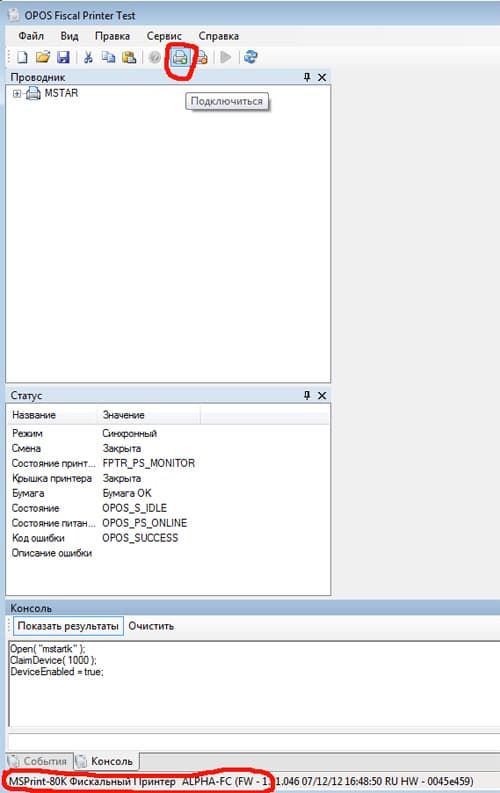The width and height of the screenshot is (500, 793).
Task: Pin the Статус panel
Action: [x=306, y=395]
